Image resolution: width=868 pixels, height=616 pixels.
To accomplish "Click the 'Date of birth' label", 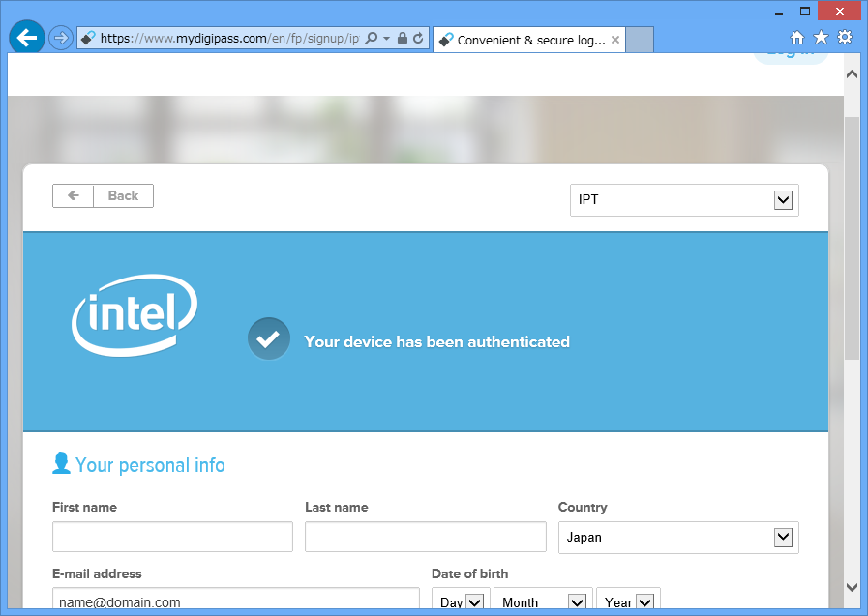I will [x=470, y=573].
